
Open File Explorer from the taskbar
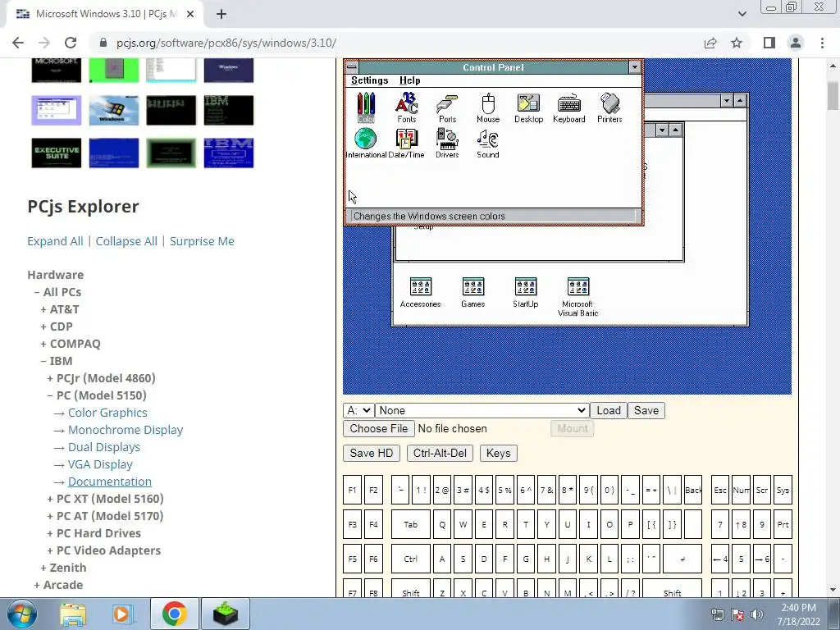tap(73, 614)
